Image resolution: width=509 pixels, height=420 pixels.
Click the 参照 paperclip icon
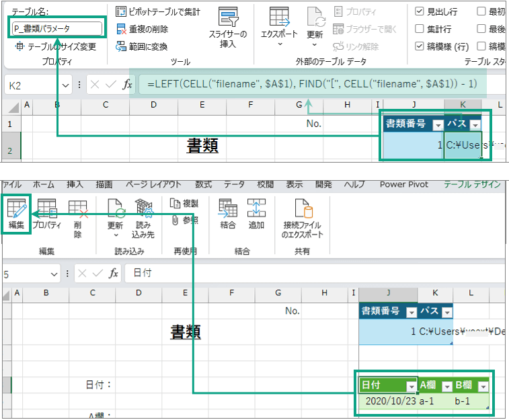[x=175, y=220]
